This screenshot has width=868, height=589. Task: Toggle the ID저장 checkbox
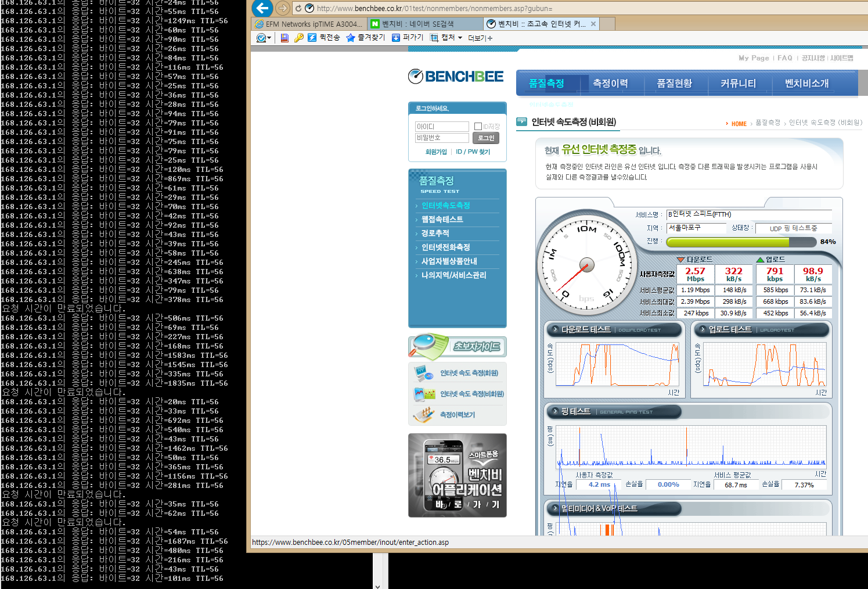pos(478,127)
